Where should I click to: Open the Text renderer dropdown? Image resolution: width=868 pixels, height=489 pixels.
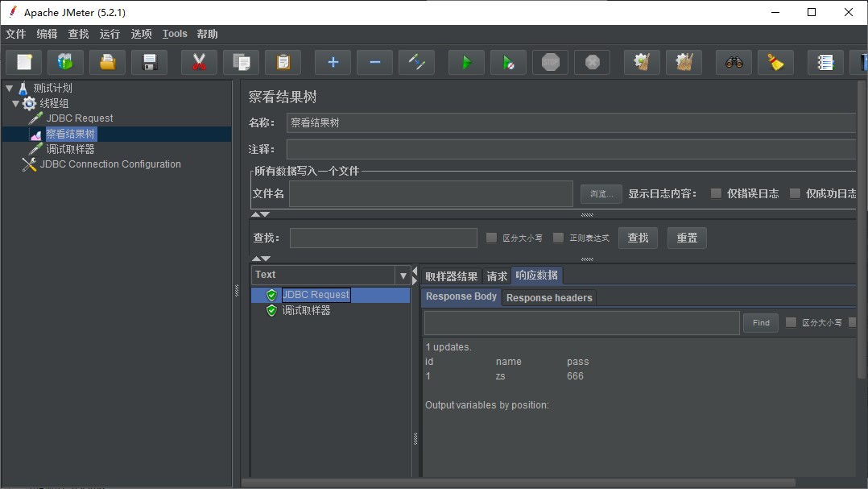pos(403,276)
